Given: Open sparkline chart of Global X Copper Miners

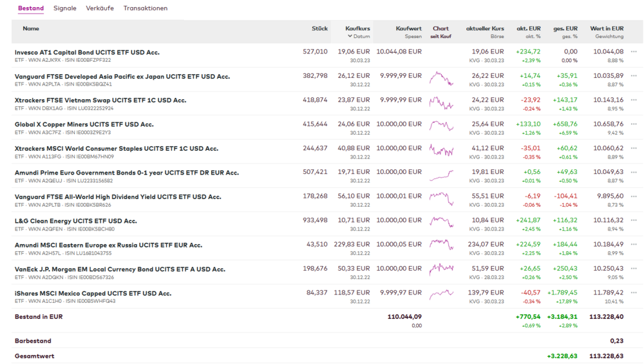Looking at the screenshot, I should [441, 124].
